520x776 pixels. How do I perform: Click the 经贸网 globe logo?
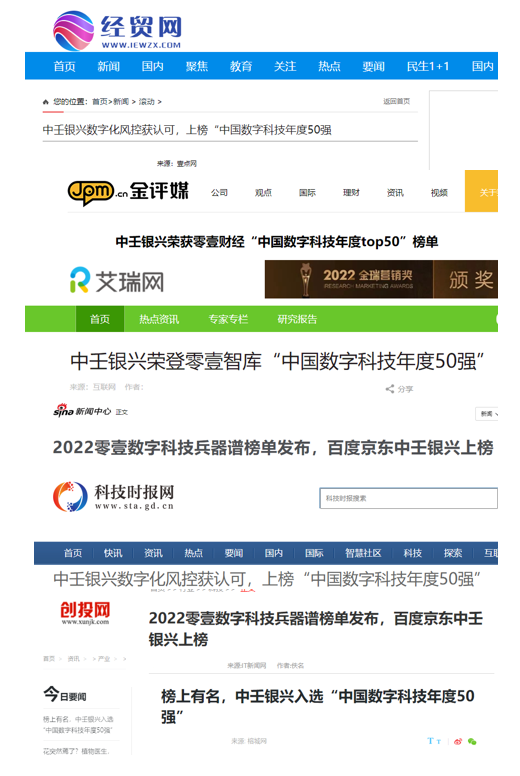click(x=74, y=31)
